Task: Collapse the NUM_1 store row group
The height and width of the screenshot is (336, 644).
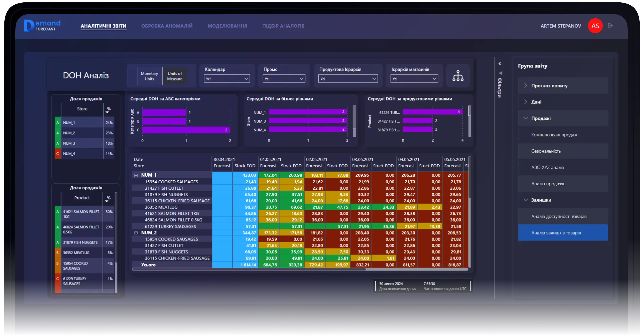Action: click(136, 175)
